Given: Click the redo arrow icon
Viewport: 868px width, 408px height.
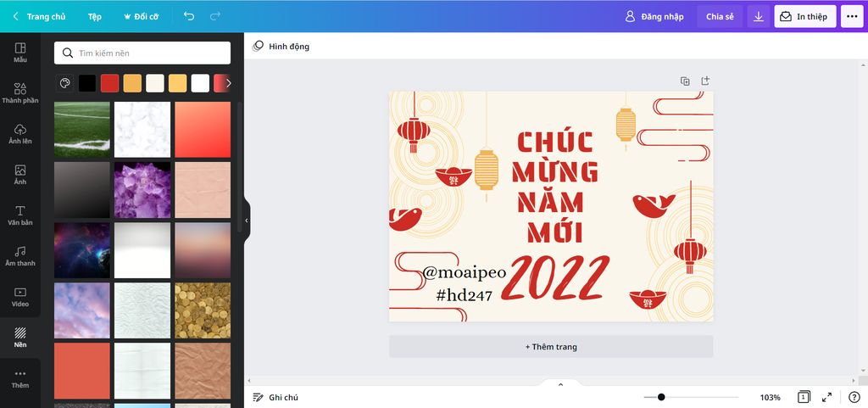Looking at the screenshot, I should tap(215, 17).
